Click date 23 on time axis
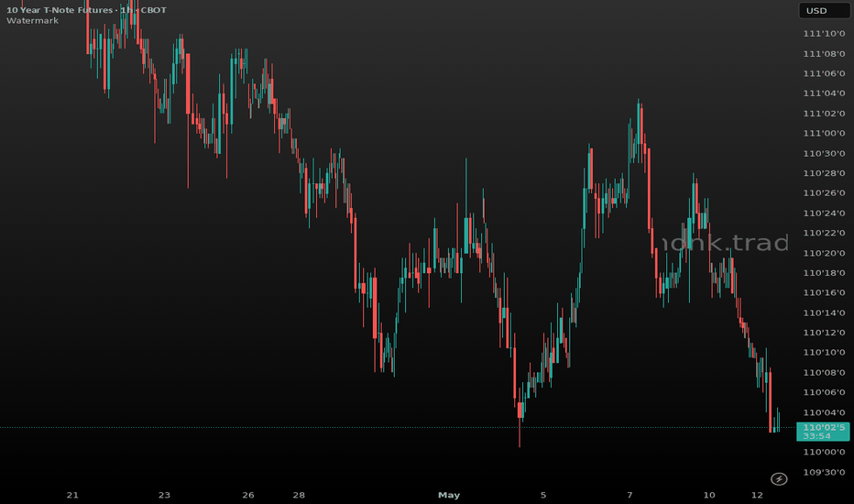Image resolution: width=854 pixels, height=504 pixels. pos(164,495)
